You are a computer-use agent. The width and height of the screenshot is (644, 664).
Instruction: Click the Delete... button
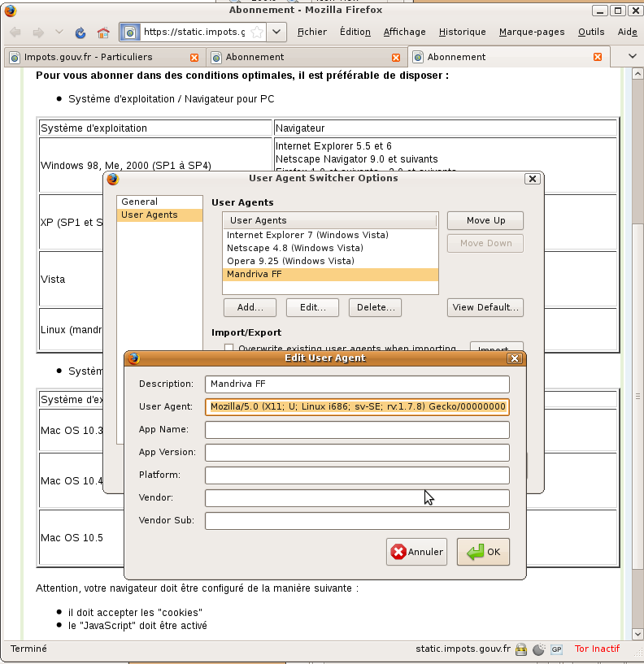pos(376,307)
